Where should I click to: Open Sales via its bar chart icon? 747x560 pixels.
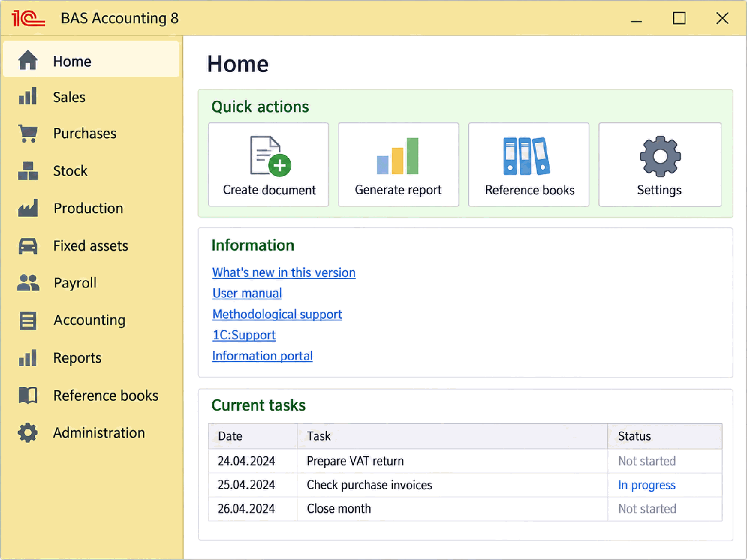tap(28, 97)
